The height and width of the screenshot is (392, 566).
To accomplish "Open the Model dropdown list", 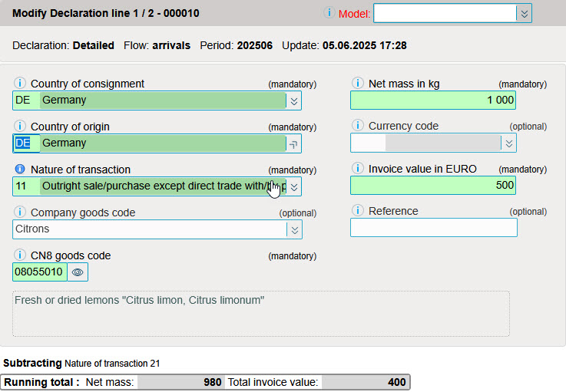I will tap(524, 14).
